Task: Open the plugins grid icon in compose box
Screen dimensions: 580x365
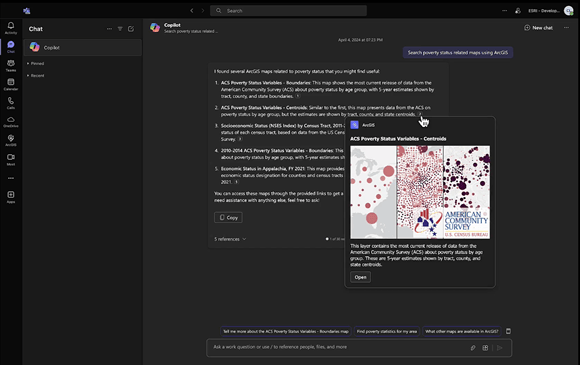Action: (485, 348)
